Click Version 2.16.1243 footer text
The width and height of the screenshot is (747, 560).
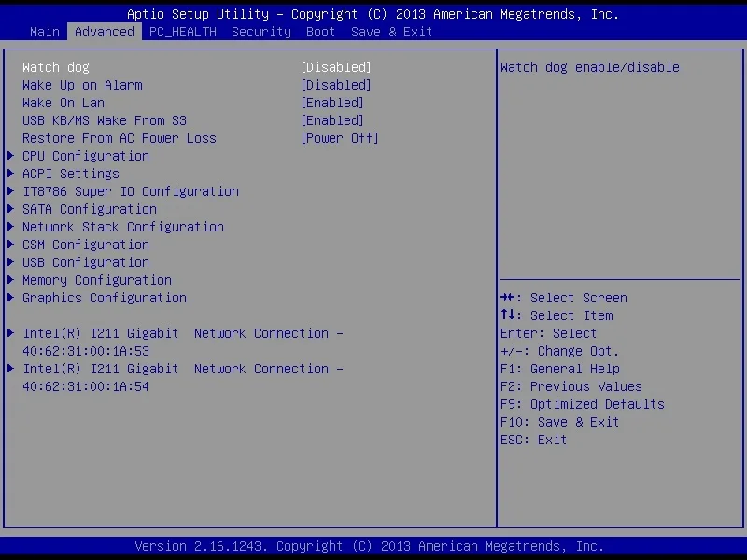pyautogui.click(x=369, y=546)
